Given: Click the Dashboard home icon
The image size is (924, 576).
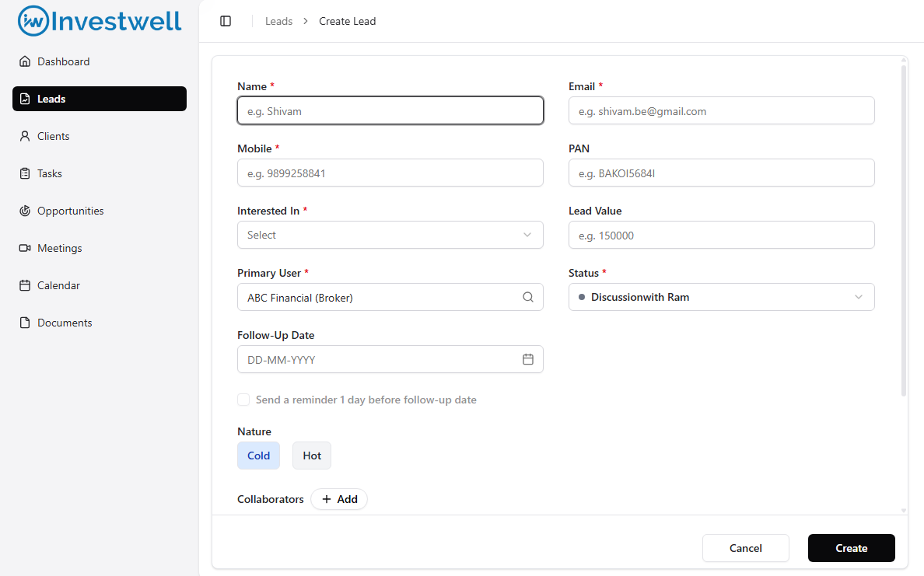Looking at the screenshot, I should tap(25, 61).
